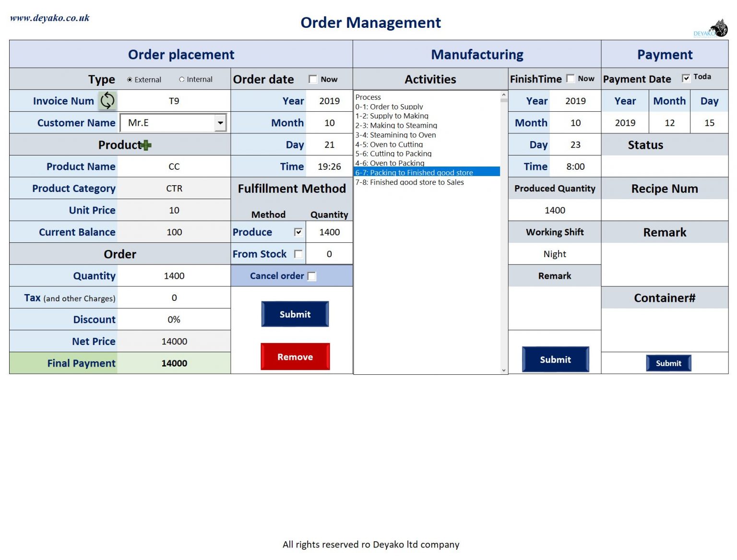Screen dimensions: 737x560
Task: Click the scroll-up arrow in Activities list
Action: tap(503, 95)
